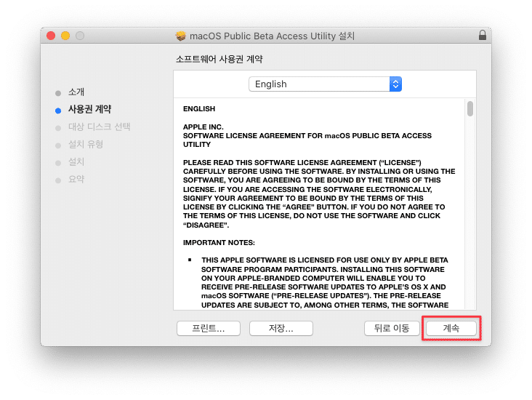This screenshot has width=532, height=400.
Task: Click the 저장... button
Action: (281, 328)
